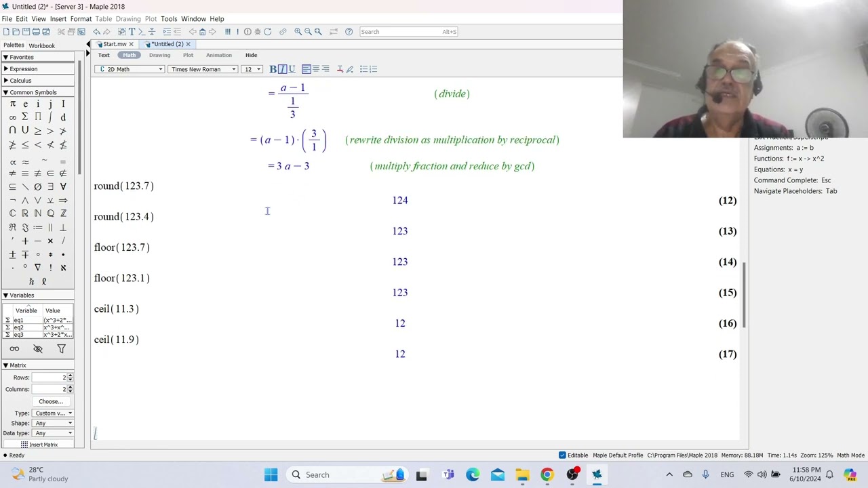Insert the summation sigma symbol

point(24,117)
